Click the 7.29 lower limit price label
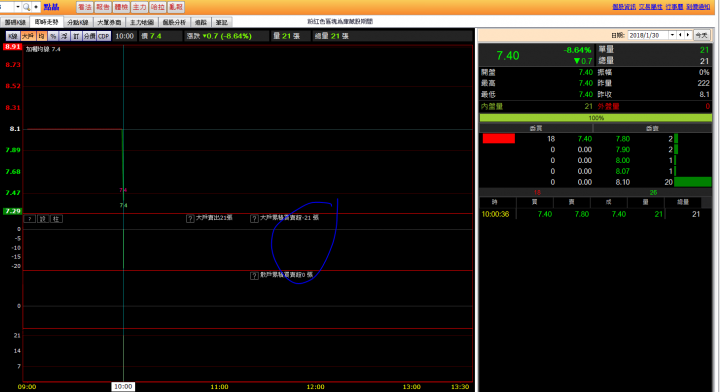The image size is (720, 392). pos(12,211)
